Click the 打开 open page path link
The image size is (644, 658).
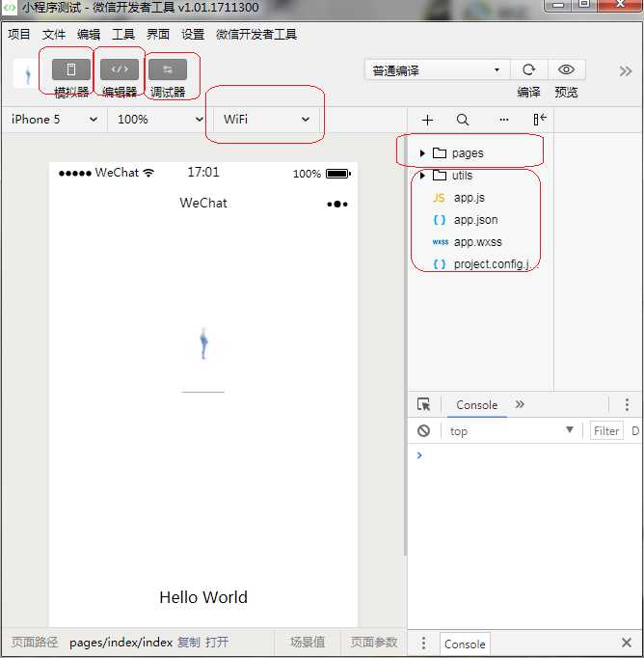coord(217,642)
